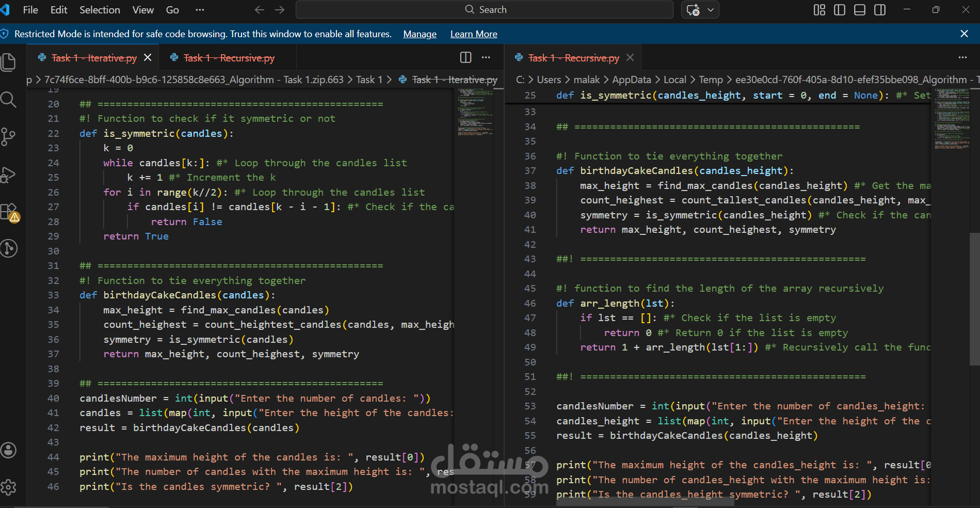Split the left editor group to the right
980x508 pixels.
465,57
